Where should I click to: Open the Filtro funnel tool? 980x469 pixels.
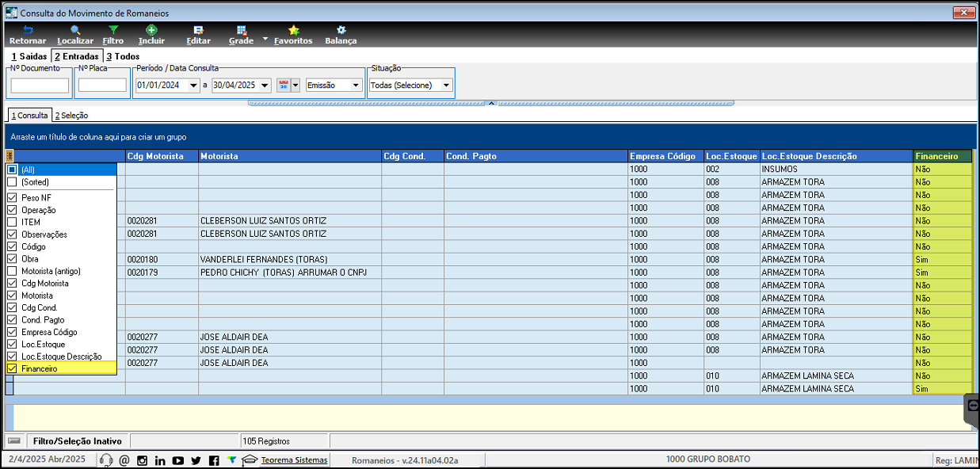coord(113,30)
